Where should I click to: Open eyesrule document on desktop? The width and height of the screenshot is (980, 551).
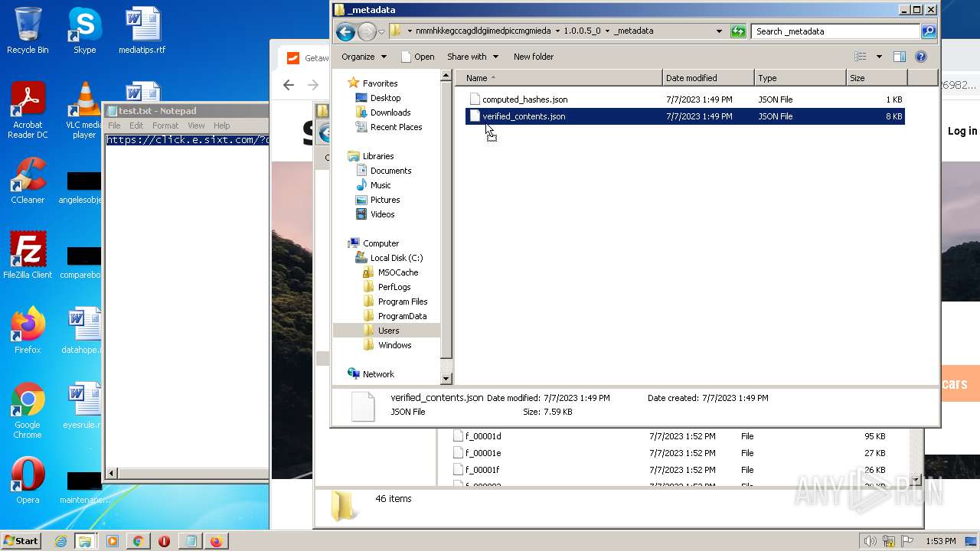pyautogui.click(x=83, y=406)
